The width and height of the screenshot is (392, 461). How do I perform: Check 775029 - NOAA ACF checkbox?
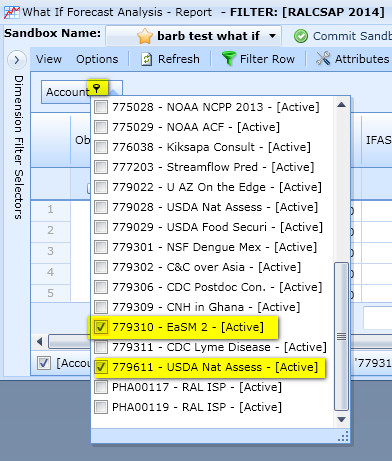[x=101, y=127]
